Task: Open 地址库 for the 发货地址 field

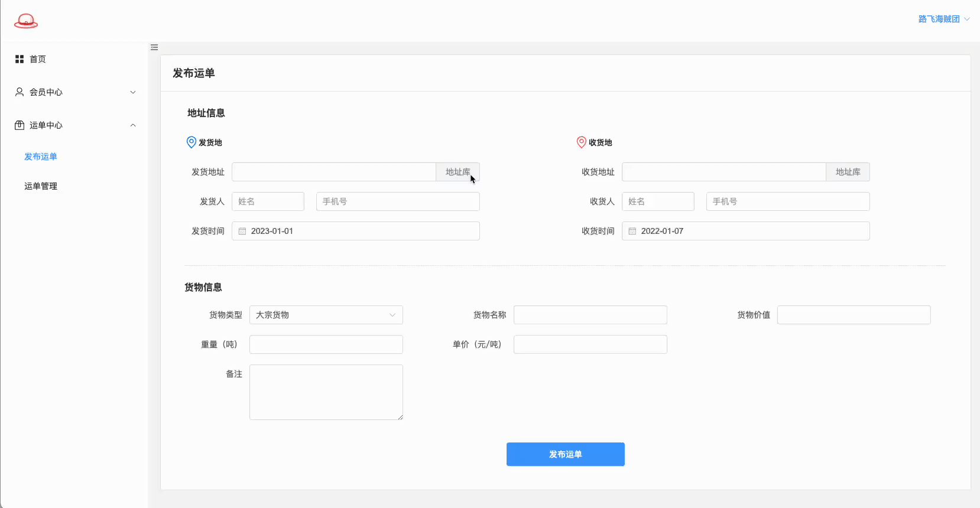Action: (x=457, y=172)
